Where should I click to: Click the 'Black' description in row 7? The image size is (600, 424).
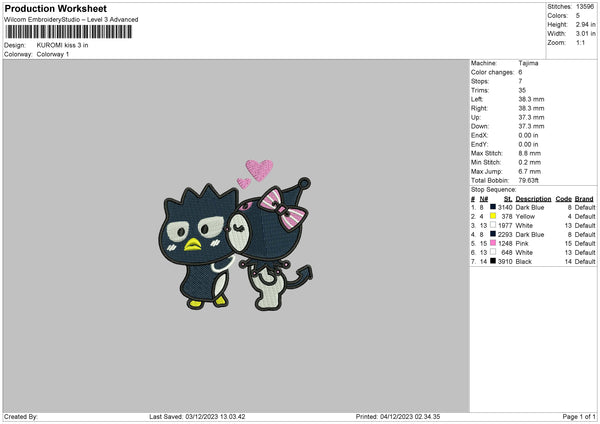pos(524,261)
